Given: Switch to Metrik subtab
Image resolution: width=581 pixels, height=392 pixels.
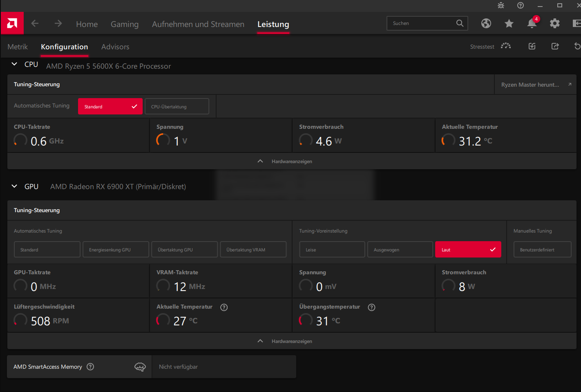Looking at the screenshot, I should coord(18,47).
